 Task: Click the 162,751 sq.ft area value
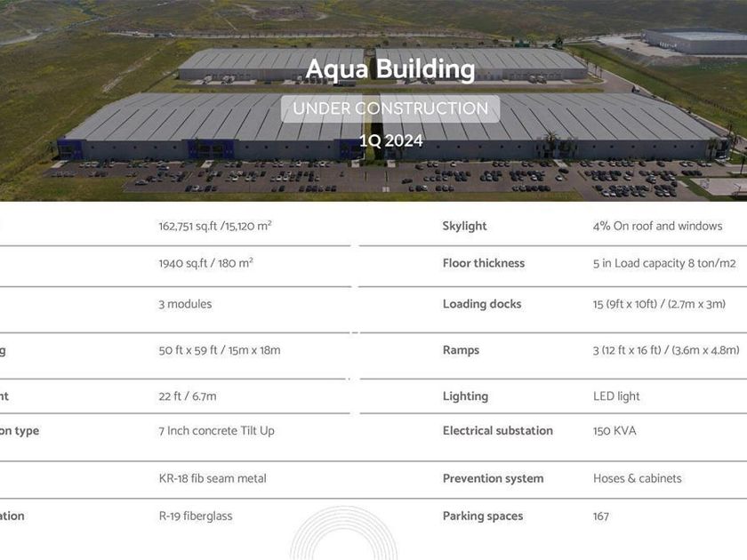coord(215,226)
